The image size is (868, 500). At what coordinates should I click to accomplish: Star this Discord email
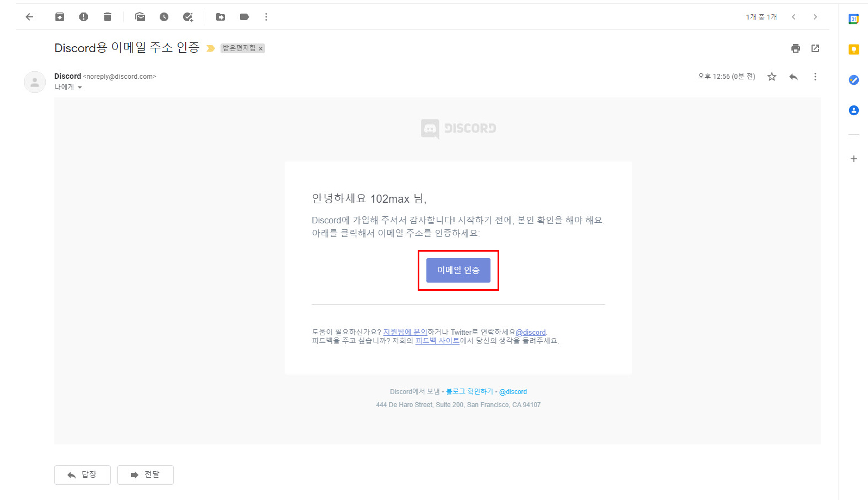point(772,77)
